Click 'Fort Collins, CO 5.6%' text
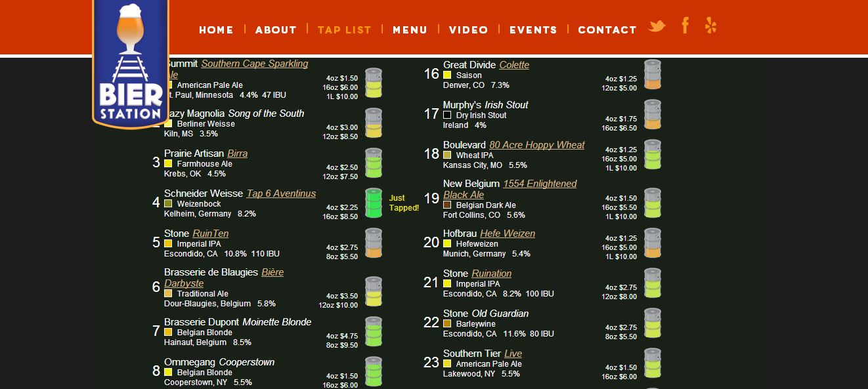The height and width of the screenshot is (389, 868). 484,215
